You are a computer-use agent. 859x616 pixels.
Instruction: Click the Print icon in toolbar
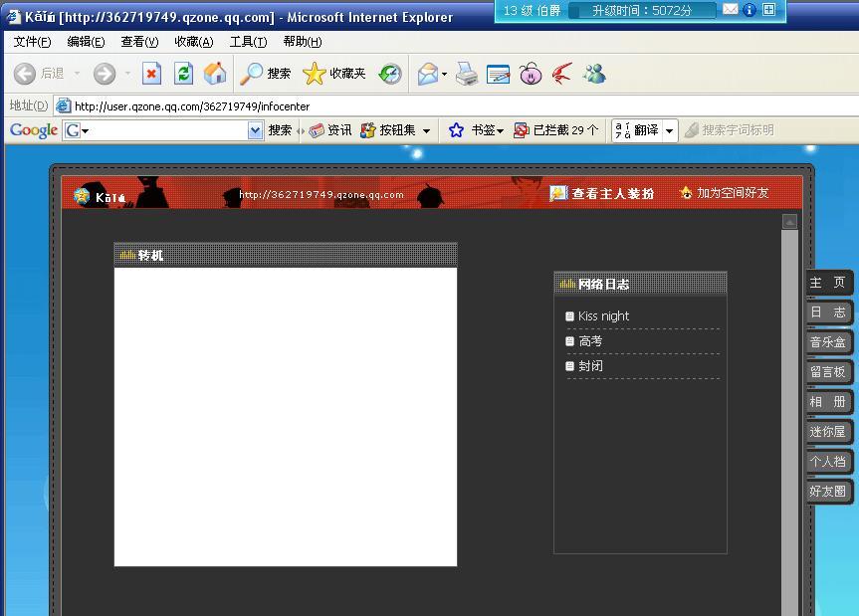click(x=466, y=74)
